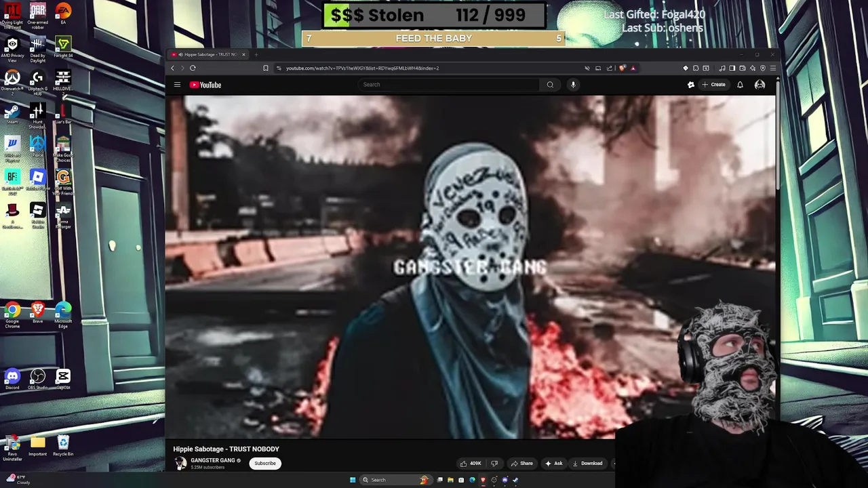Screen dimensions: 868x488
Task: Click the video player to pause
Action: click(471, 267)
